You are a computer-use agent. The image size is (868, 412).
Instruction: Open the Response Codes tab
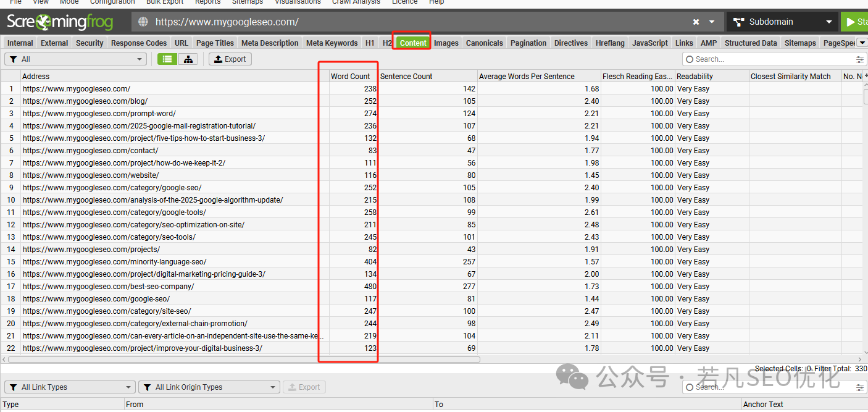(139, 43)
